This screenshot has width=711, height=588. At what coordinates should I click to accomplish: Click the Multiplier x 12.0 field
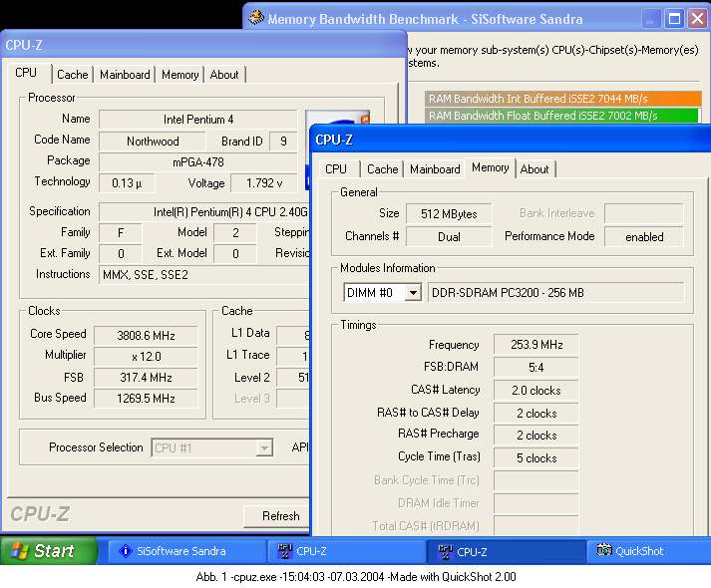pos(146,357)
